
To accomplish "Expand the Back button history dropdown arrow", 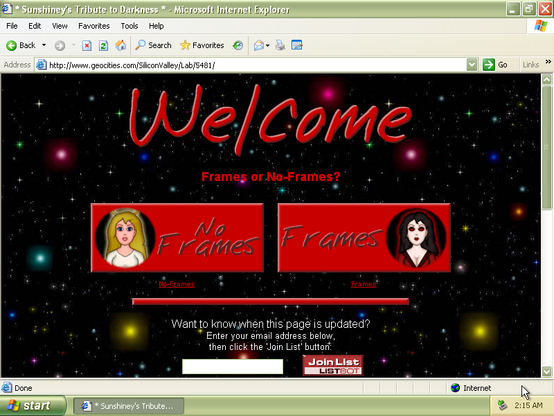I will coord(44,45).
